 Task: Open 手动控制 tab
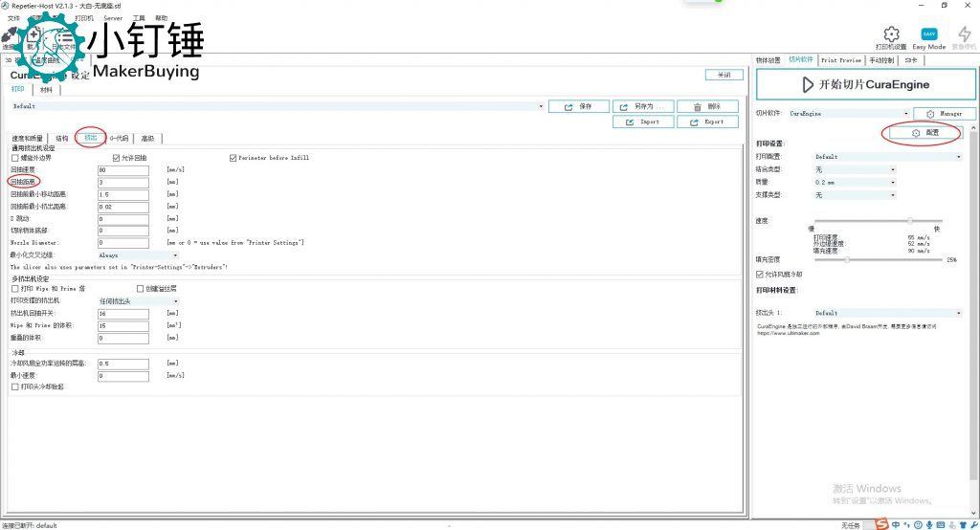(x=881, y=60)
